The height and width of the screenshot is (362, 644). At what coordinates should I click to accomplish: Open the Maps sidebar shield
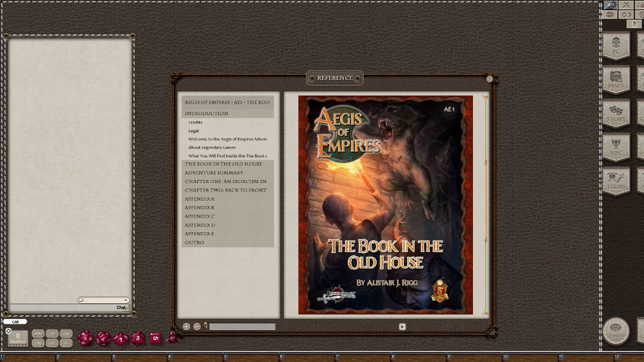(616, 79)
